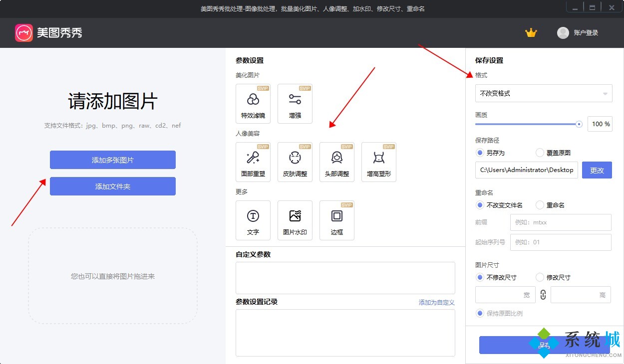Select the 面部重塑 face reshape tool

(253, 162)
